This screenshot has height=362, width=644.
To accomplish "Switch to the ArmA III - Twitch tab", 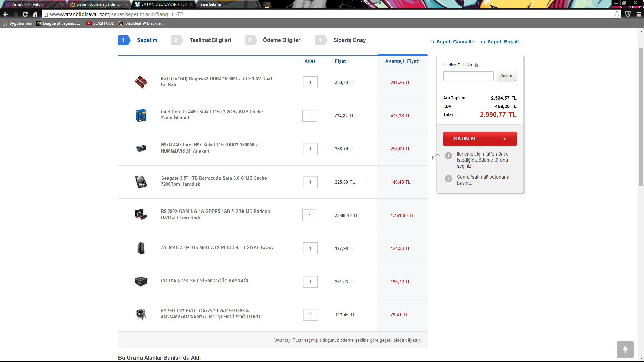I will pos(28,4).
